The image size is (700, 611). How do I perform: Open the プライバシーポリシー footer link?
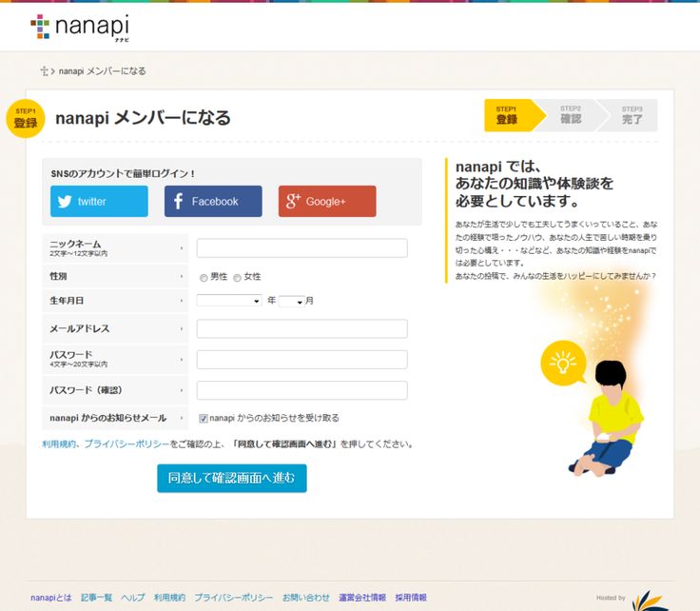[x=233, y=597]
